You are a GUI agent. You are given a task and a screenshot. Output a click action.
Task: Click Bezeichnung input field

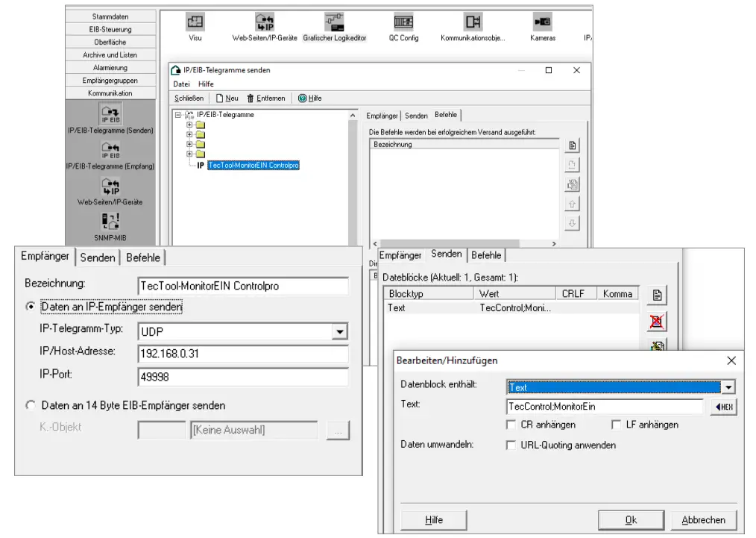point(243,286)
